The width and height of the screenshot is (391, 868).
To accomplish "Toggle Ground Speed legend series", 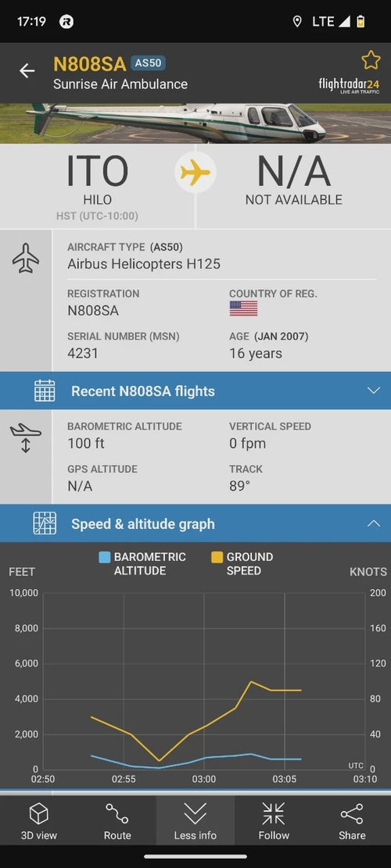I will click(242, 563).
